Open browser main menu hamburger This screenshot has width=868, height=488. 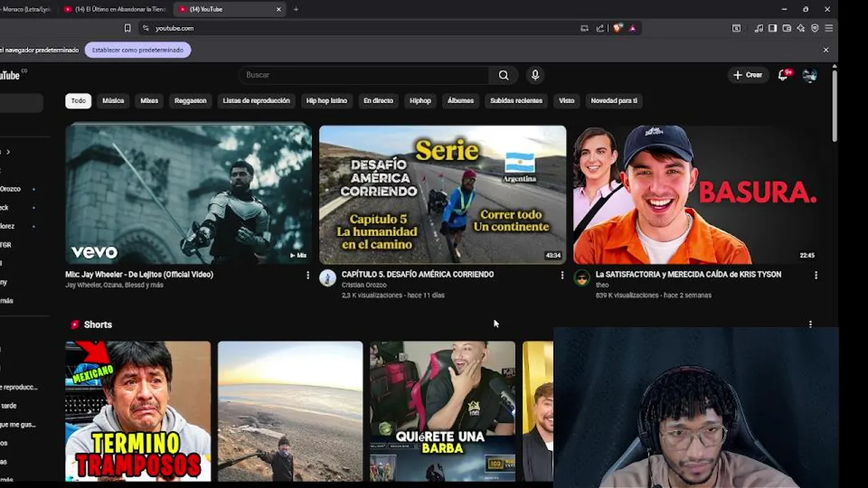click(829, 28)
